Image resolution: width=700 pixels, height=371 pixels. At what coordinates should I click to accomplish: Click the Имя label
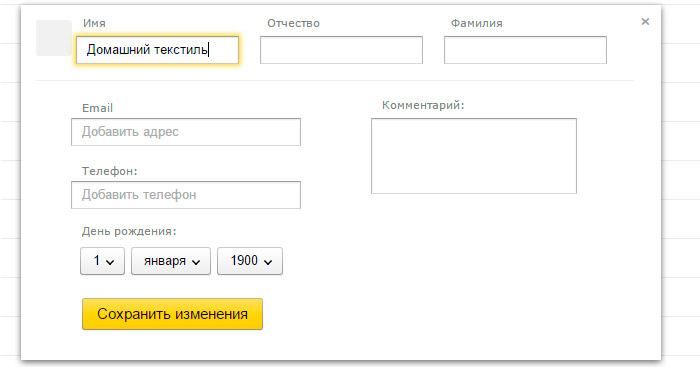click(x=94, y=23)
